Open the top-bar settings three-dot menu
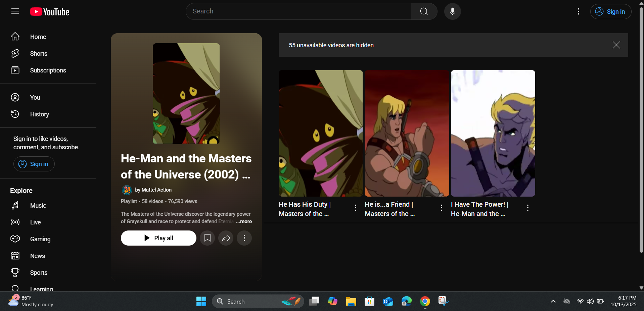644x311 pixels. 578,12
